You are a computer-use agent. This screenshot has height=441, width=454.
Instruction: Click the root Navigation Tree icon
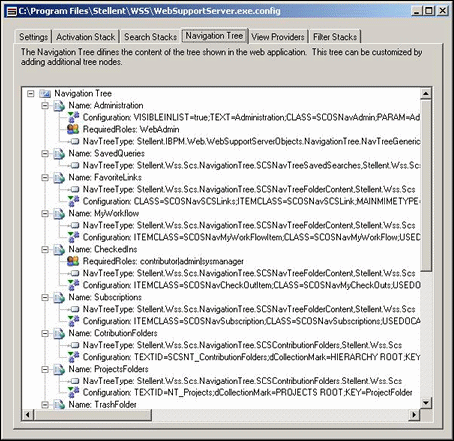click(45, 94)
